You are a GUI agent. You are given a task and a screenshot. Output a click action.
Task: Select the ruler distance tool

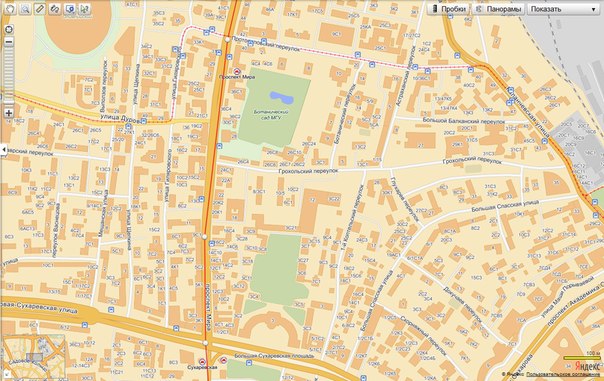(x=40, y=8)
